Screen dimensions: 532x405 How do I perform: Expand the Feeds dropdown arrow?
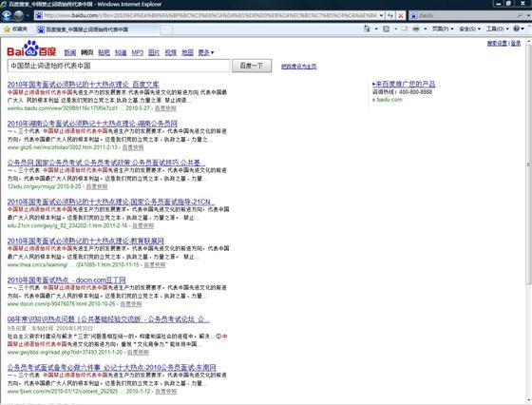395,29
